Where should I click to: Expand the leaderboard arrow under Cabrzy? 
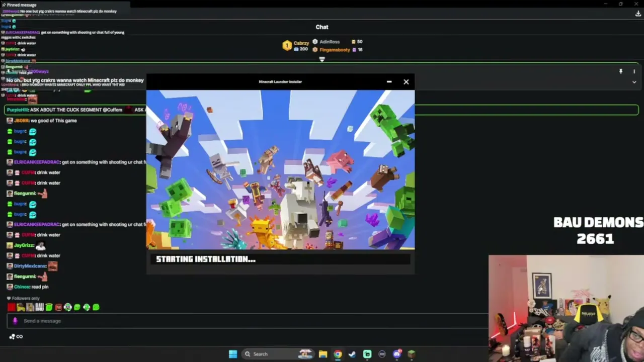coord(322,59)
